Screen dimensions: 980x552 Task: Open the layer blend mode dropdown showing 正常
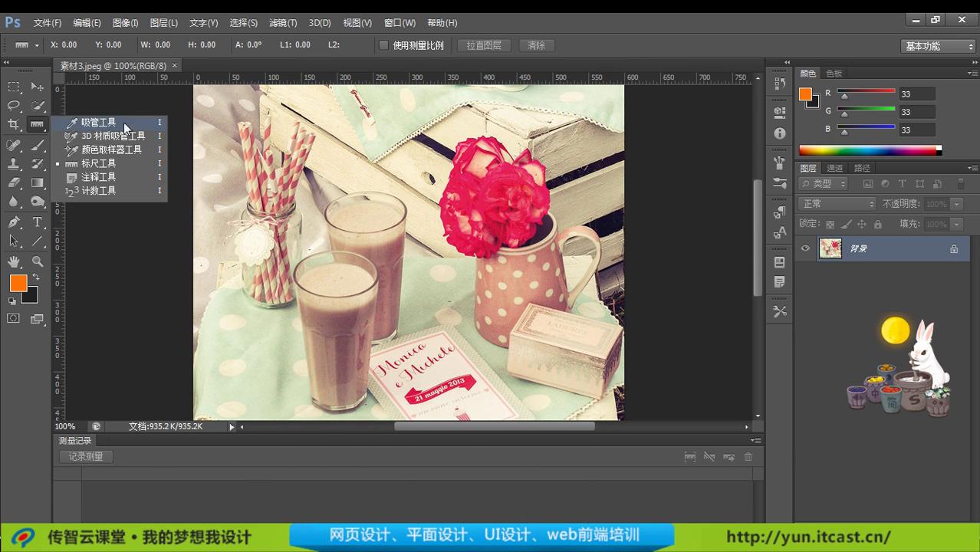pyautogui.click(x=837, y=203)
